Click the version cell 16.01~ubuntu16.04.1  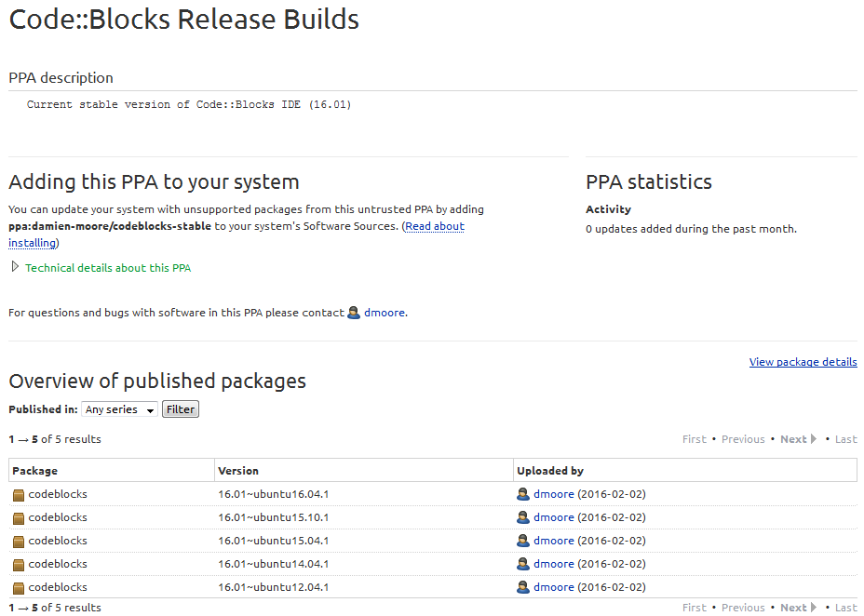[x=274, y=494]
